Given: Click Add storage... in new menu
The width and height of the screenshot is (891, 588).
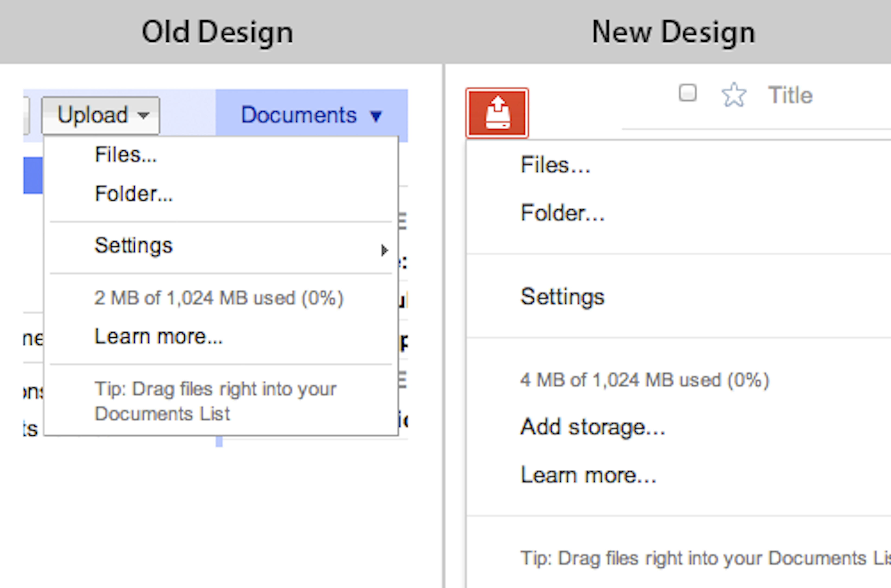Looking at the screenshot, I should pyautogui.click(x=592, y=427).
